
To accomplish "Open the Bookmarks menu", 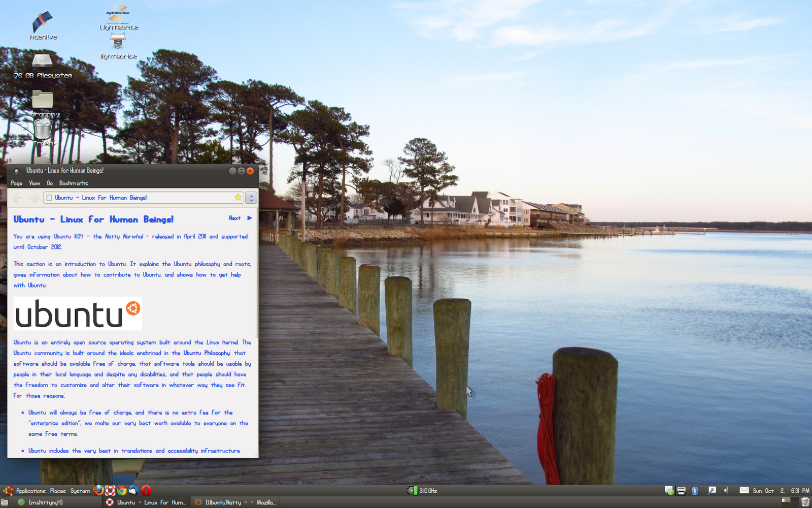I will pyautogui.click(x=74, y=183).
